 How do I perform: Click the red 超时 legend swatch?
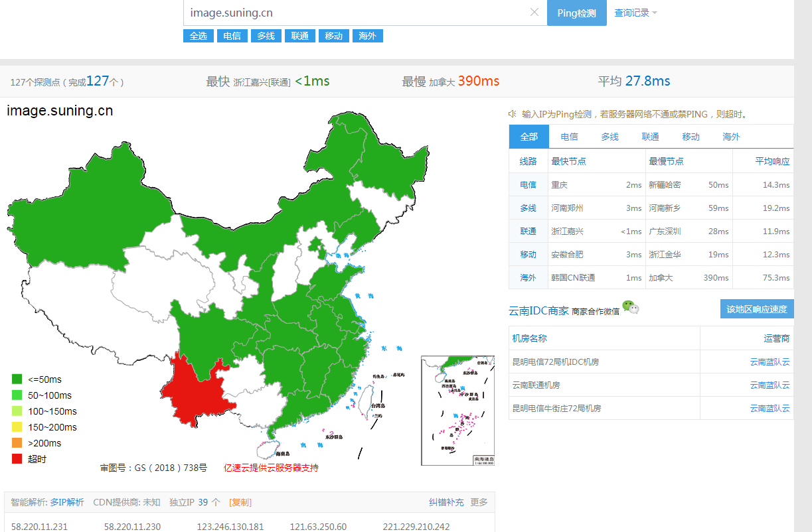(17, 459)
